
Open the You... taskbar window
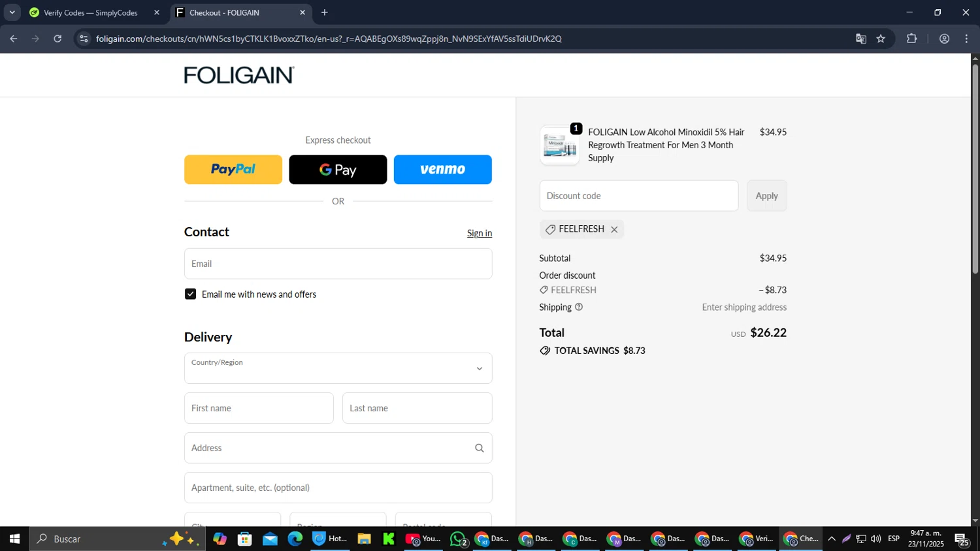click(423, 539)
